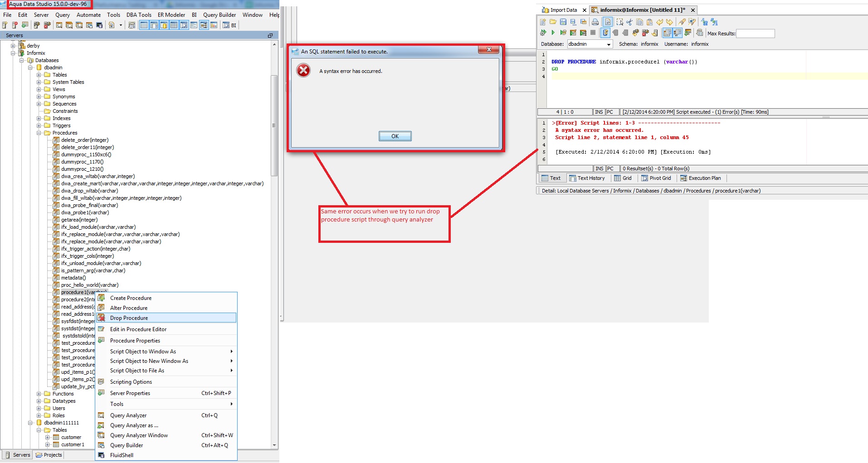Image resolution: width=868 pixels, height=463 pixels.
Task: Click the Find flashlight icon
Action: pyautogui.click(x=682, y=22)
